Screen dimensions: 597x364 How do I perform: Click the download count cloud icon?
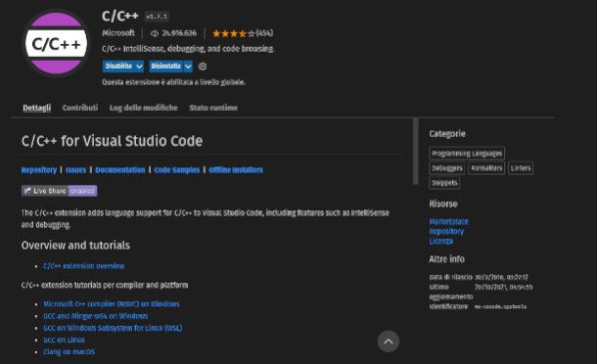point(155,33)
